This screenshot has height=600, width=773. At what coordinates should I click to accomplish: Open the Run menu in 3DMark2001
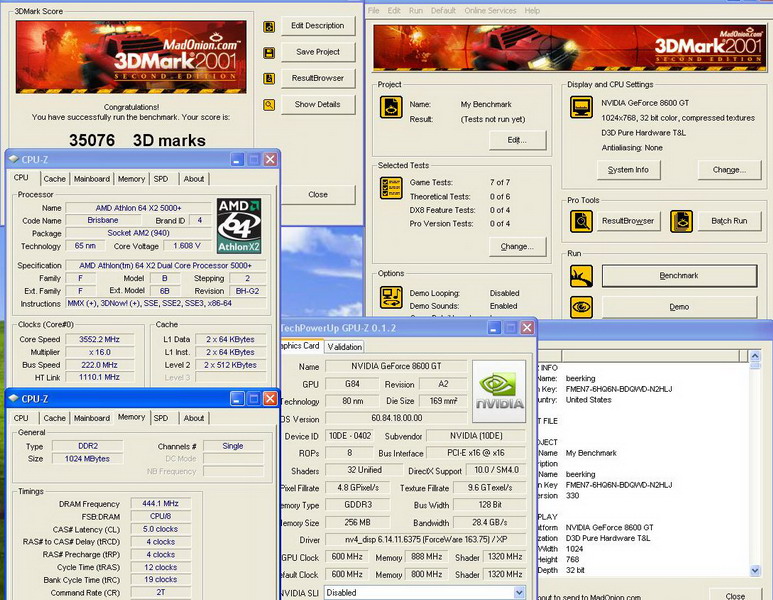(x=416, y=10)
